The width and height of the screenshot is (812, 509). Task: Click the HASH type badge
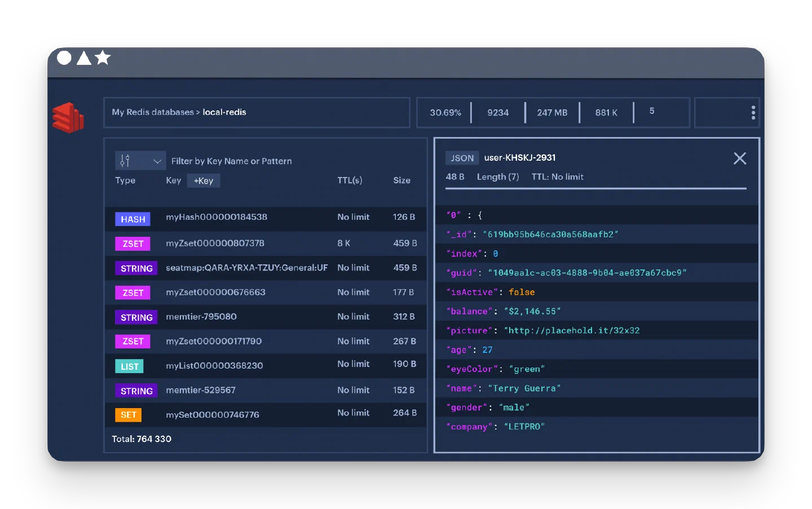133,219
